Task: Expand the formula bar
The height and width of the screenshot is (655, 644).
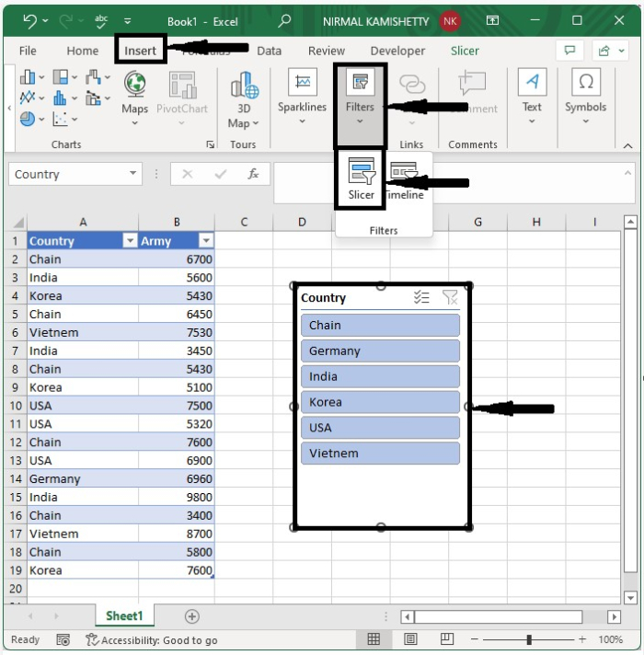Action: click(x=627, y=173)
